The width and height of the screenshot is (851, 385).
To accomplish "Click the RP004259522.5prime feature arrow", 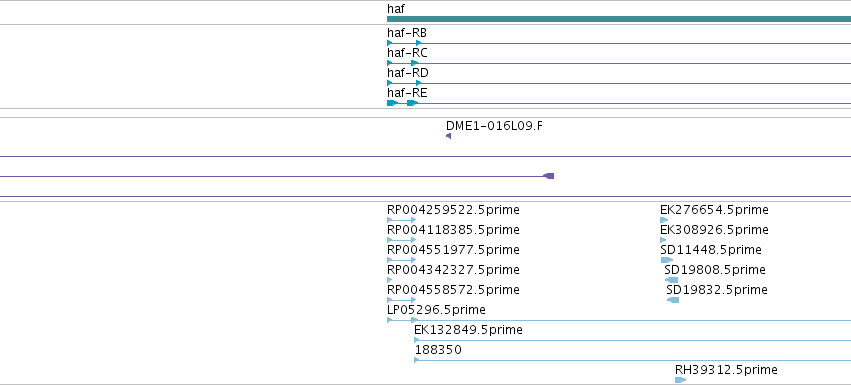I will point(401,220).
